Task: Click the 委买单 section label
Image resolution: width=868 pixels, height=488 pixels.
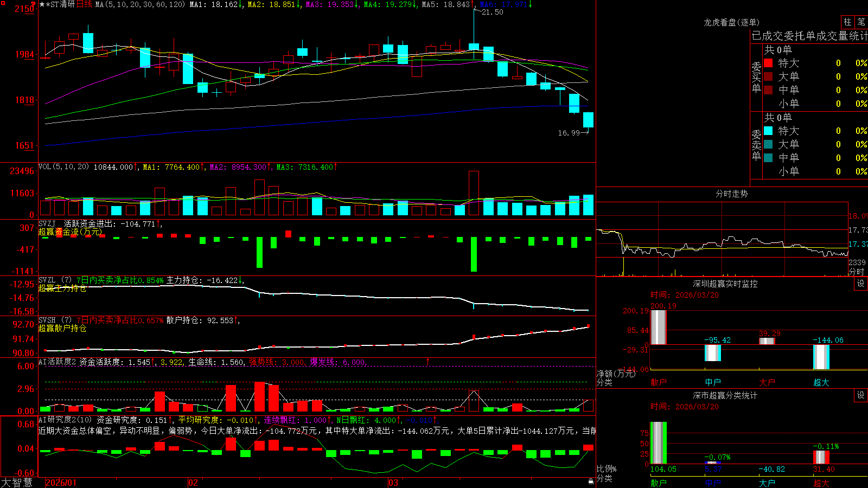Action: (756, 78)
